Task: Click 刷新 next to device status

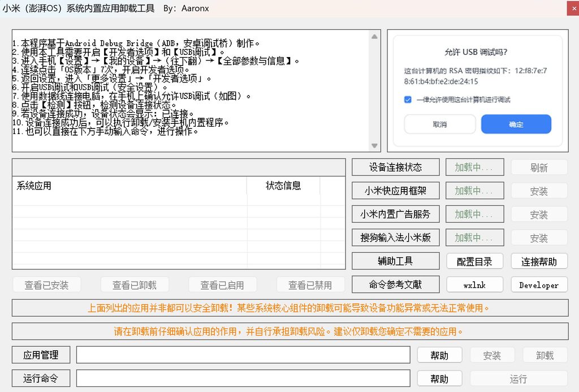Action: [x=539, y=167]
